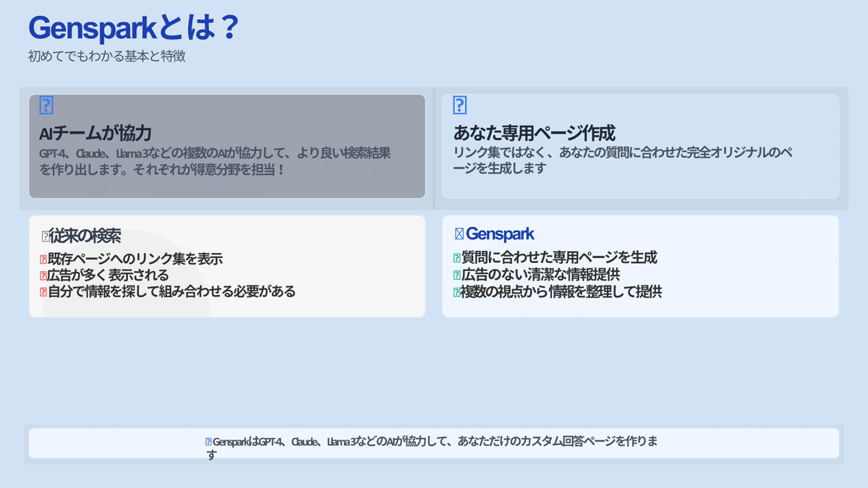Switch to the Genspark comparison panel
The height and width of the screenshot is (488, 868).
coord(640,266)
